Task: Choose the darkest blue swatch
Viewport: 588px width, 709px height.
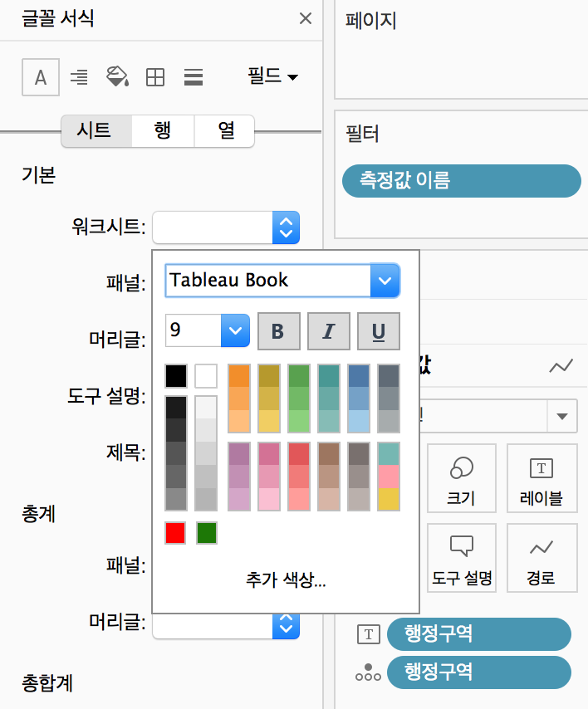Action: click(x=359, y=376)
